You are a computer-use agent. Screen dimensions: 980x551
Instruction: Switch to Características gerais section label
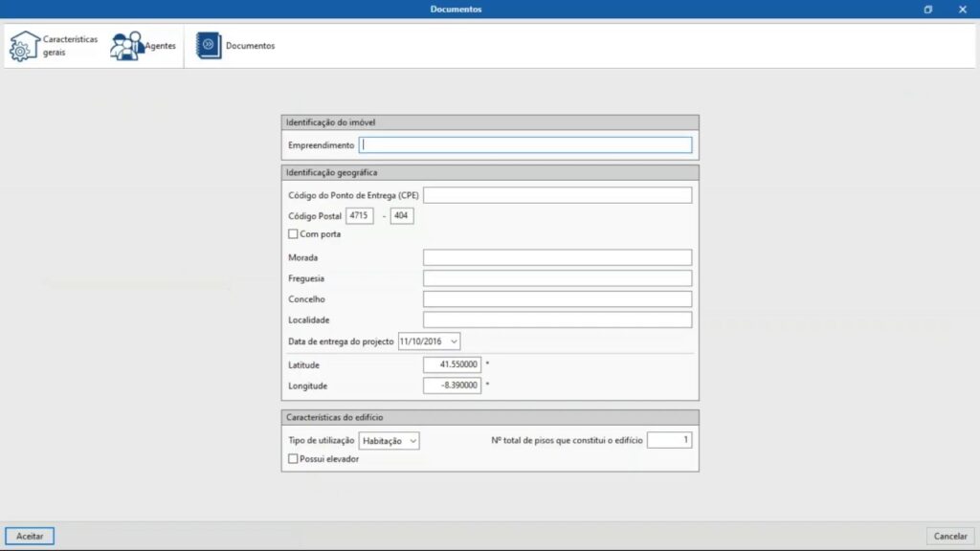click(70, 46)
